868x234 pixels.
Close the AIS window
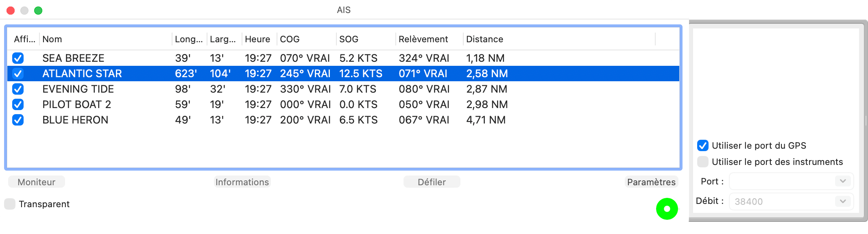tap(11, 11)
